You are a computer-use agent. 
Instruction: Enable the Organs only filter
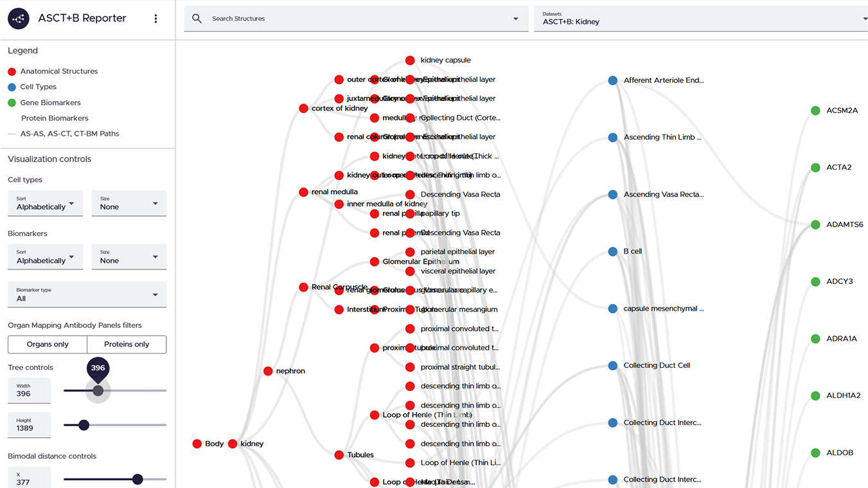coord(47,344)
